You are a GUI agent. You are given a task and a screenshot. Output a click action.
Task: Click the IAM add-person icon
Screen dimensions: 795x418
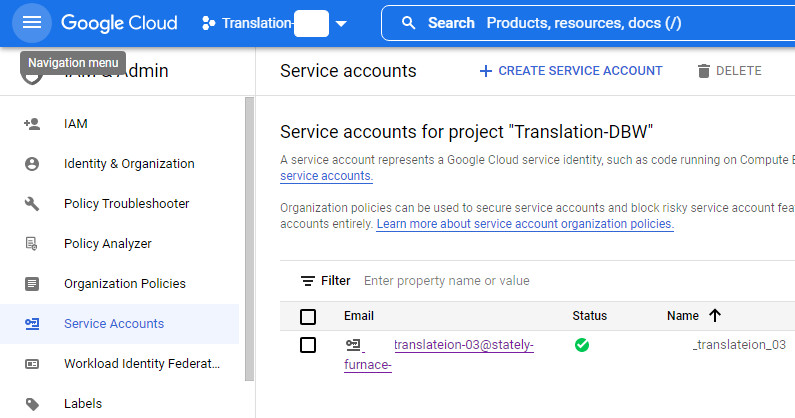32,124
